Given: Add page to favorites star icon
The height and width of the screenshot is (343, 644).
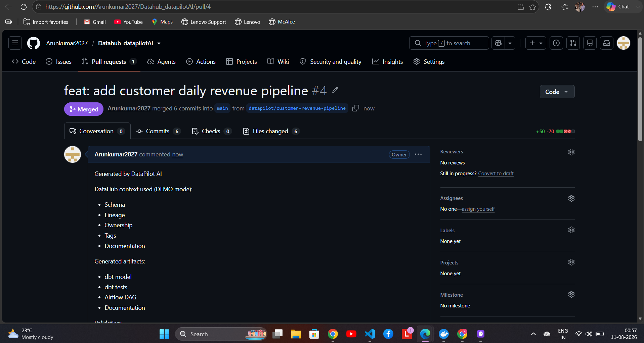Looking at the screenshot, I should point(532,7).
